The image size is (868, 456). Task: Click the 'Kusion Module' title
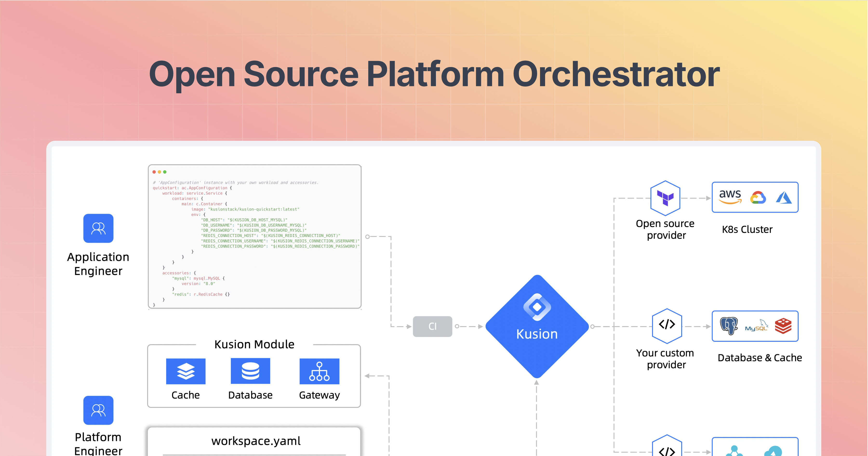click(x=254, y=344)
